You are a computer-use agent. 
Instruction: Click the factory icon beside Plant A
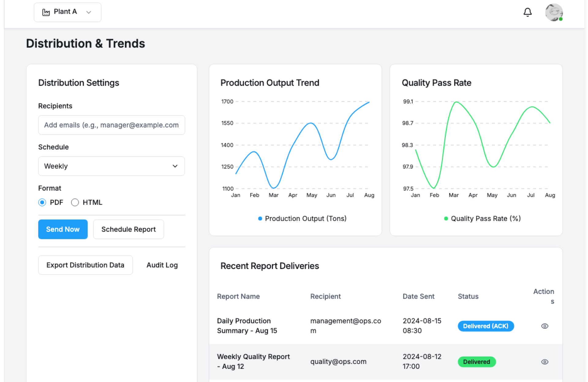click(46, 12)
